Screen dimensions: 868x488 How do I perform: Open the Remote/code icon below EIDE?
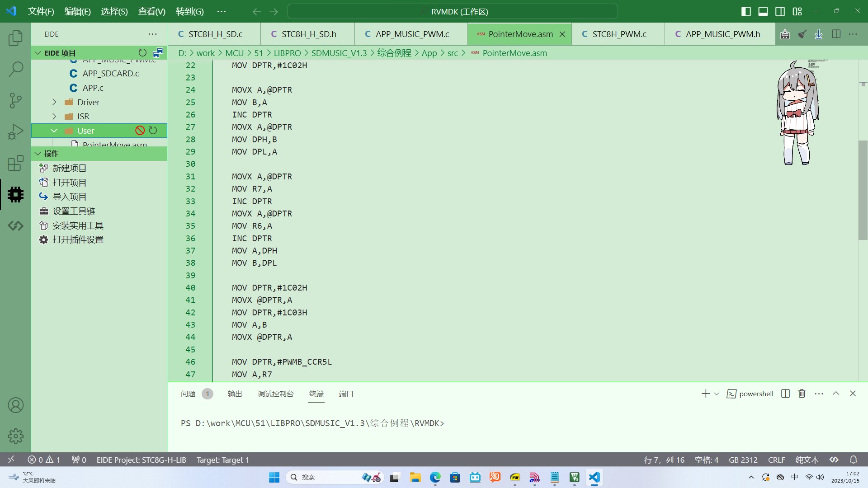pyautogui.click(x=15, y=225)
